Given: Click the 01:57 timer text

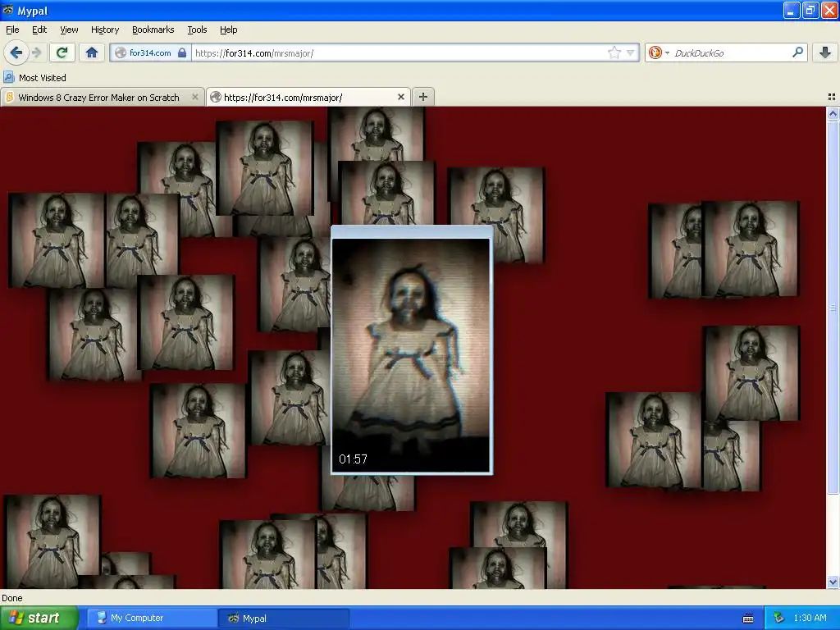Looking at the screenshot, I should [353, 459].
